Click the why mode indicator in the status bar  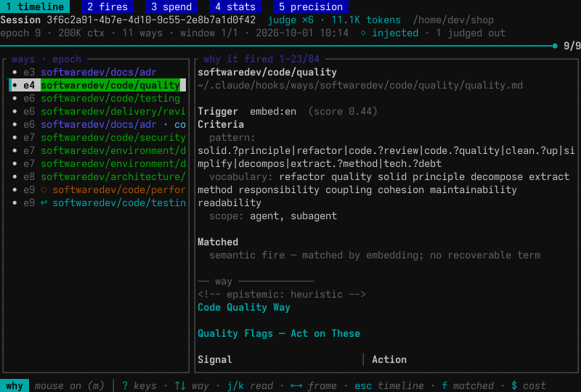coord(15,385)
